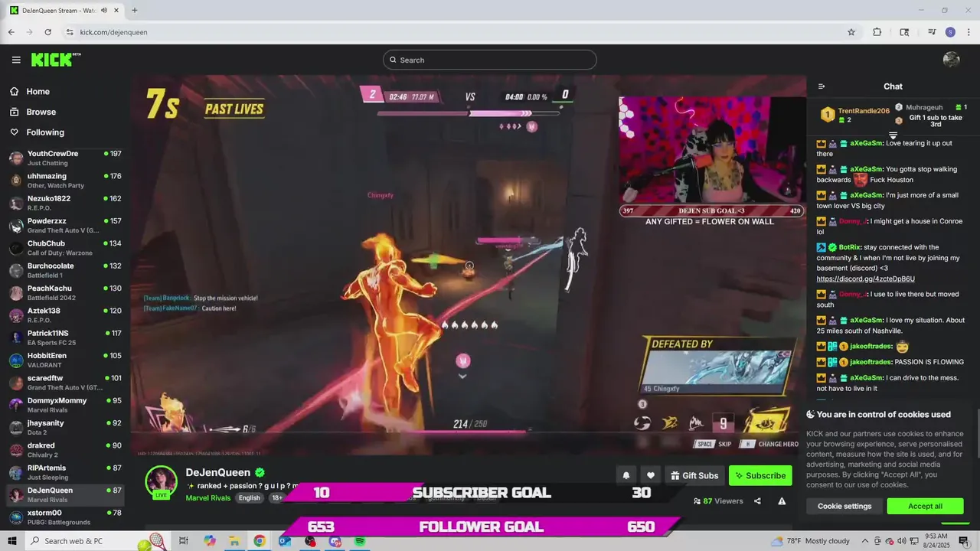980x551 pixels.
Task: Open the discord.gg link in chat
Action: tap(865, 279)
